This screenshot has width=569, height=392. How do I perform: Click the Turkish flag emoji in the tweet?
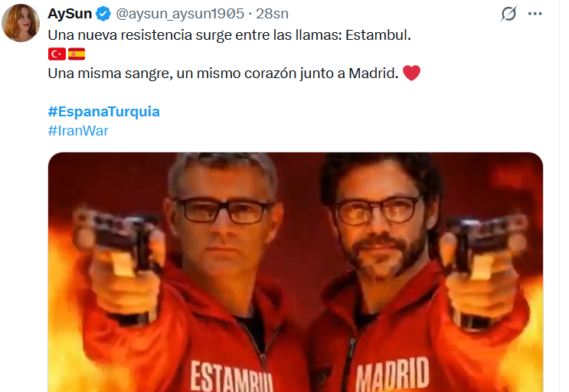pyautogui.click(x=57, y=54)
